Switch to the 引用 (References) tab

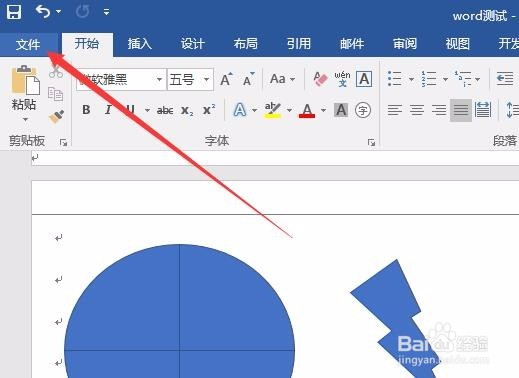(x=299, y=44)
